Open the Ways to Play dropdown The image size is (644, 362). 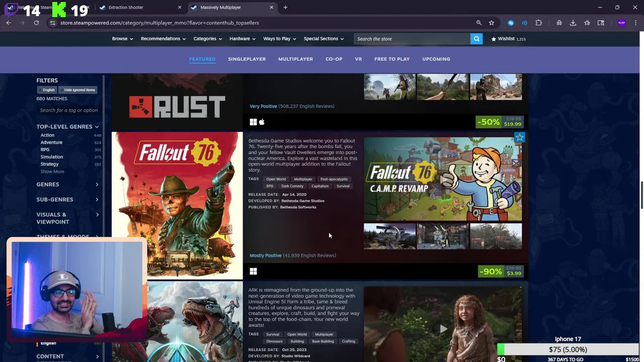click(280, 39)
